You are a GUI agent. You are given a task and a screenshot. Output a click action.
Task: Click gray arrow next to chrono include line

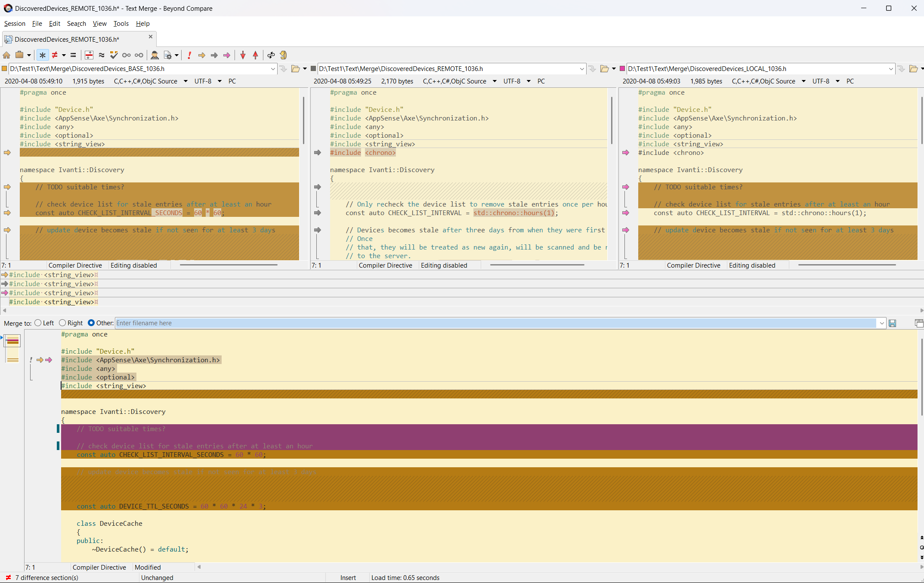318,153
